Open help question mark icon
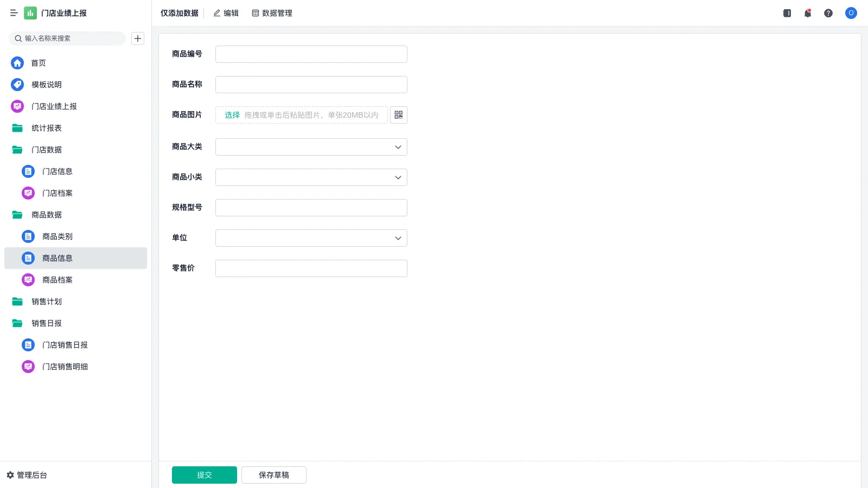Screen dimensions: 868x488 [828, 13]
